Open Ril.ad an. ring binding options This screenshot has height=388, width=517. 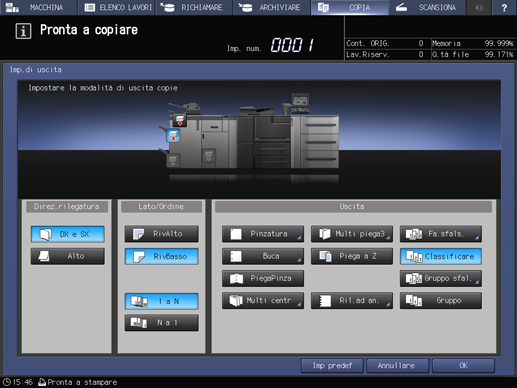coord(352,300)
